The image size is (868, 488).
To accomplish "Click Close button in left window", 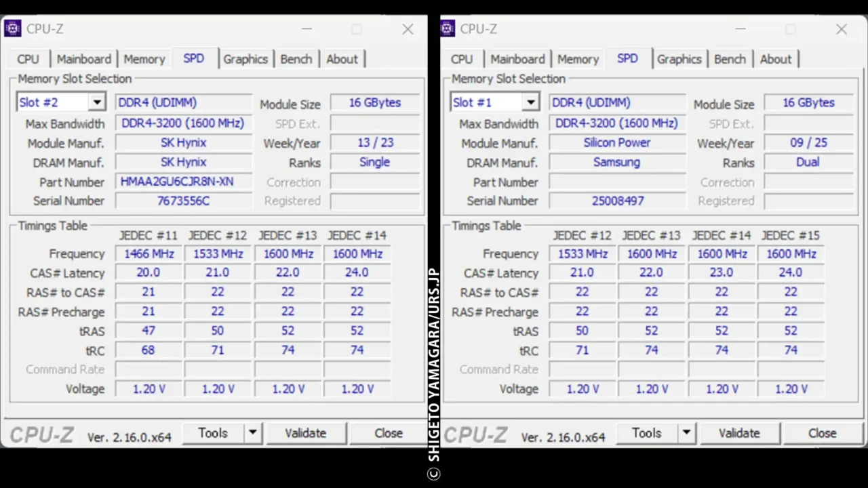I will [389, 433].
